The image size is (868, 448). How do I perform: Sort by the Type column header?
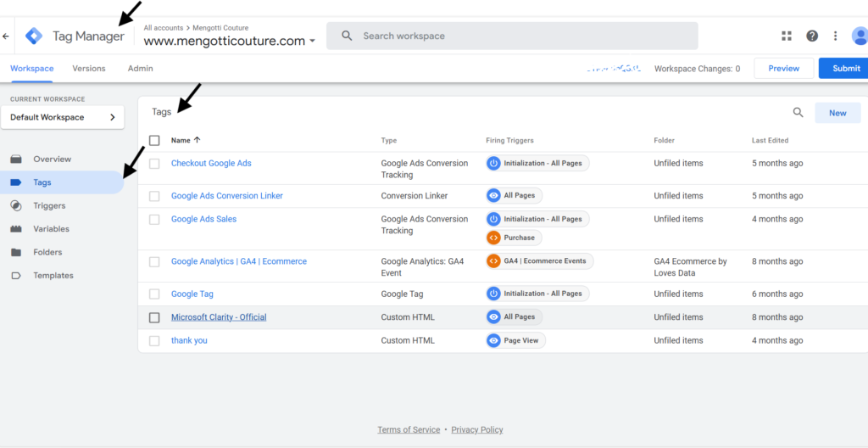[388, 140]
